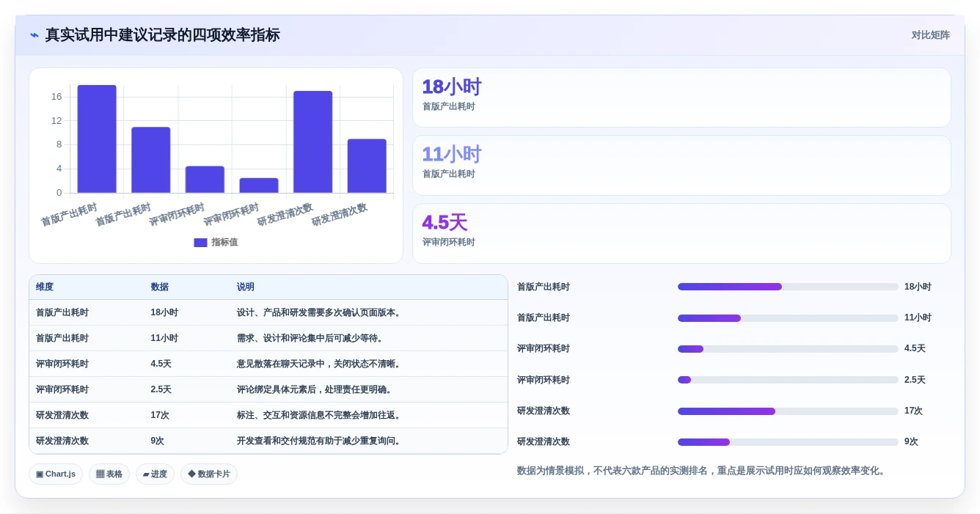
Task: Click the 9次 cell in the table
Action: click(158, 441)
